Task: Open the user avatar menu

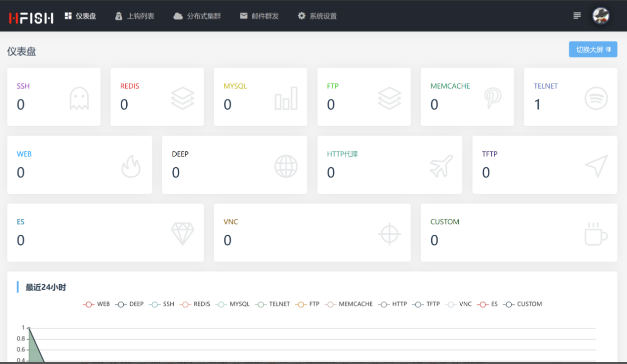Action: pyautogui.click(x=601, y=16)
